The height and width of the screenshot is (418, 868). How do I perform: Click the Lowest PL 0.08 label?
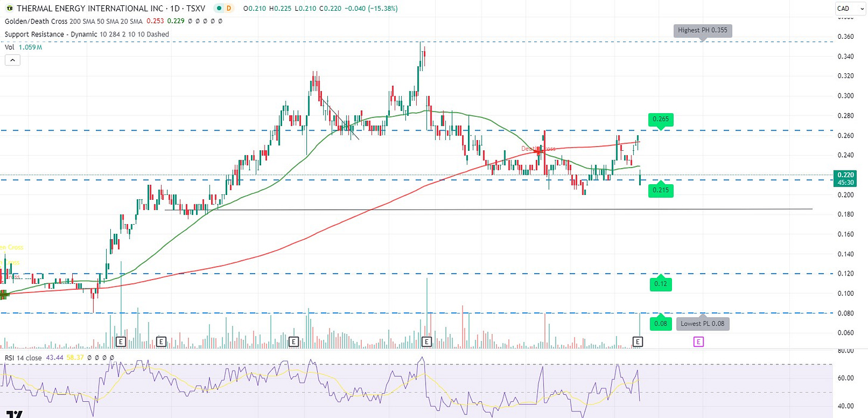[703, 324]
